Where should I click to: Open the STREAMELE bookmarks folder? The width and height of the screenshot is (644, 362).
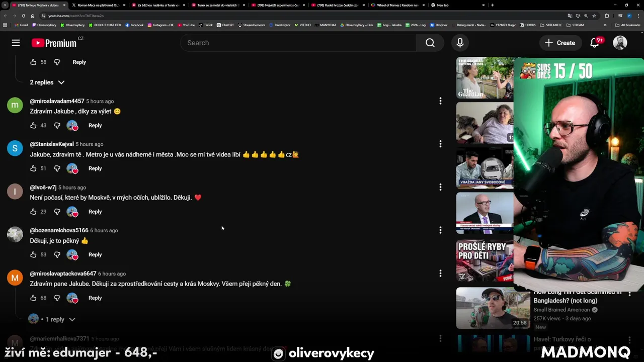tap(551, 25)
